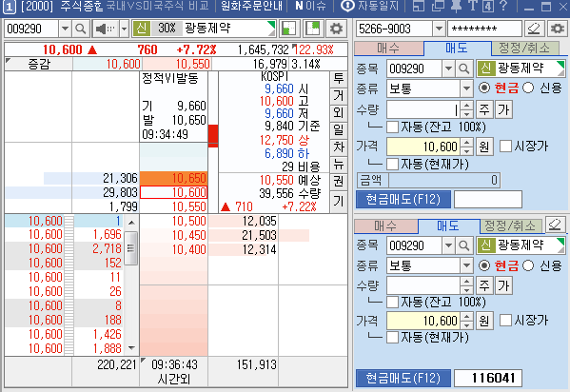Click price field 10,600 in lower order panel
This screenshot has height=392, width=570.
[423, 321]
